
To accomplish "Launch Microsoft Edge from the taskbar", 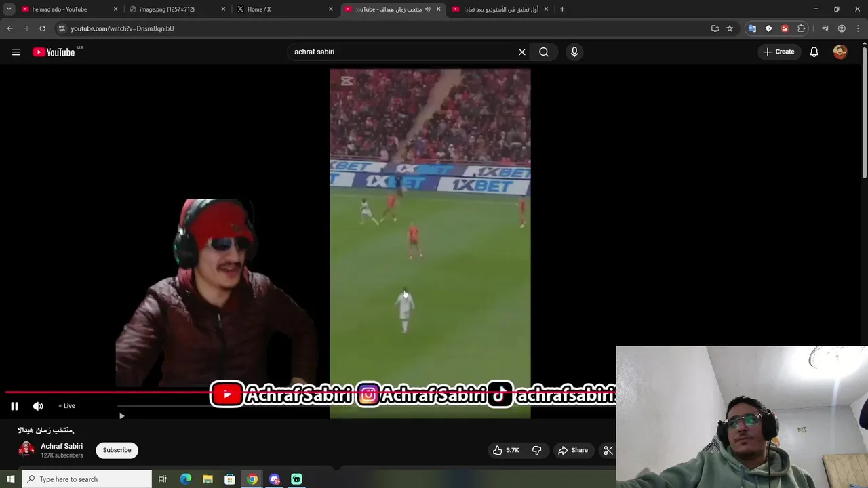I will click(x=185, y=479).
